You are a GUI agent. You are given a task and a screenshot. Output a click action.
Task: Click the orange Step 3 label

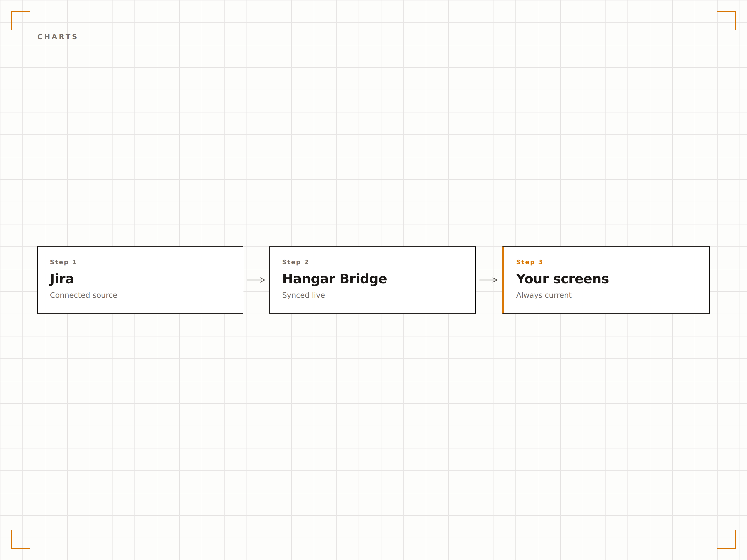pyautogui.click(x=529, y=262)
